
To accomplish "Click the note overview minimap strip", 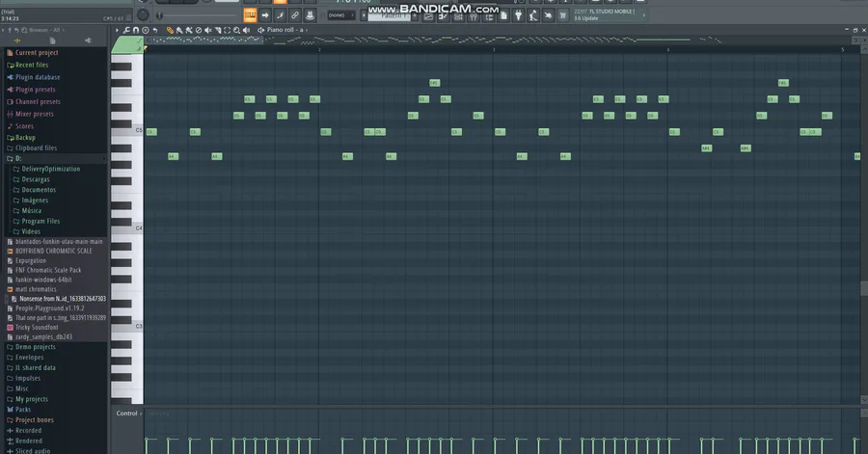I will click(499, 40).
